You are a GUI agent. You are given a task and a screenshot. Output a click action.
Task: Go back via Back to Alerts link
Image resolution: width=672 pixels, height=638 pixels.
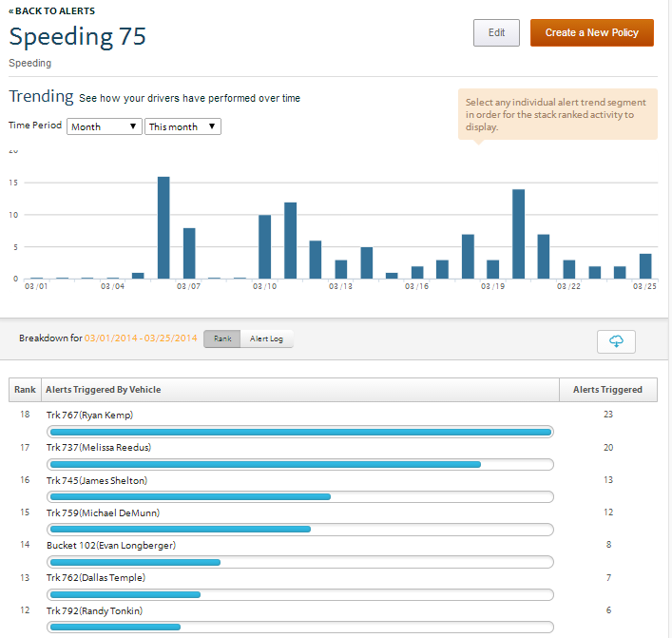click(x=51, y=10)
